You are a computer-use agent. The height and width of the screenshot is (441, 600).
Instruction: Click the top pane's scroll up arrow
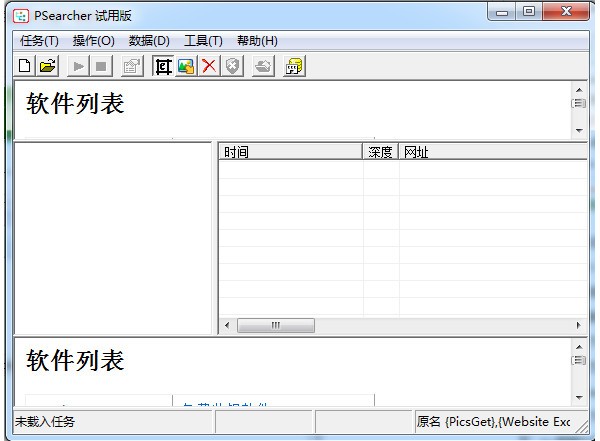tap(579, 90)
